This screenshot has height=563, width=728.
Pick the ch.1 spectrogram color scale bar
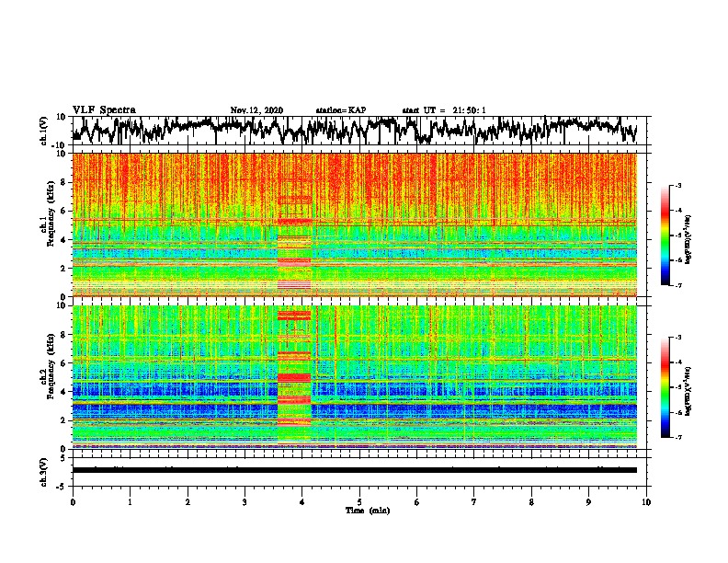(665, 236)
